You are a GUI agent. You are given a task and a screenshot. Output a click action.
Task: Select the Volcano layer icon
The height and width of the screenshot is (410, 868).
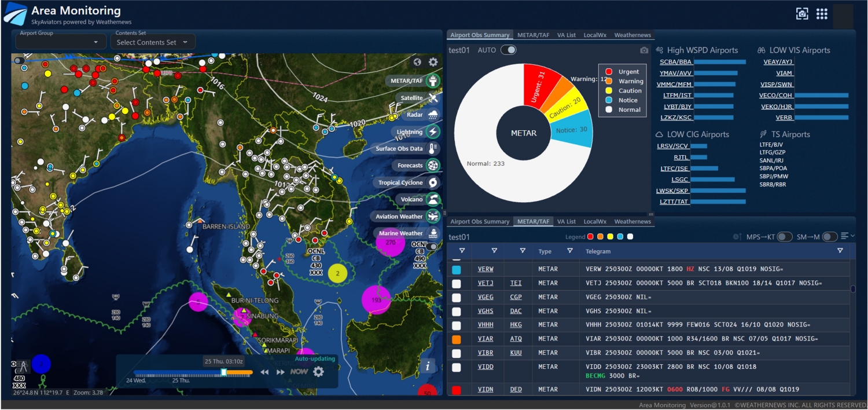433,199
